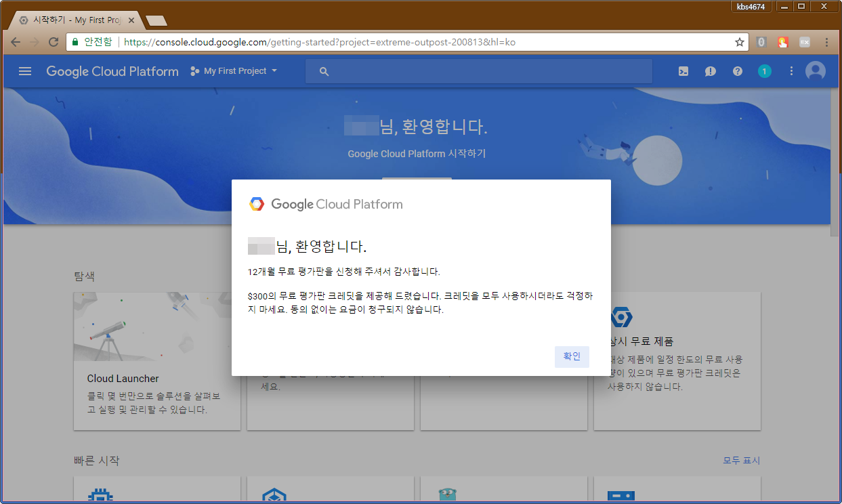Bookmark this page with the star icon
The height and width of the screenshot is (504, 842).
coord(740,42)
